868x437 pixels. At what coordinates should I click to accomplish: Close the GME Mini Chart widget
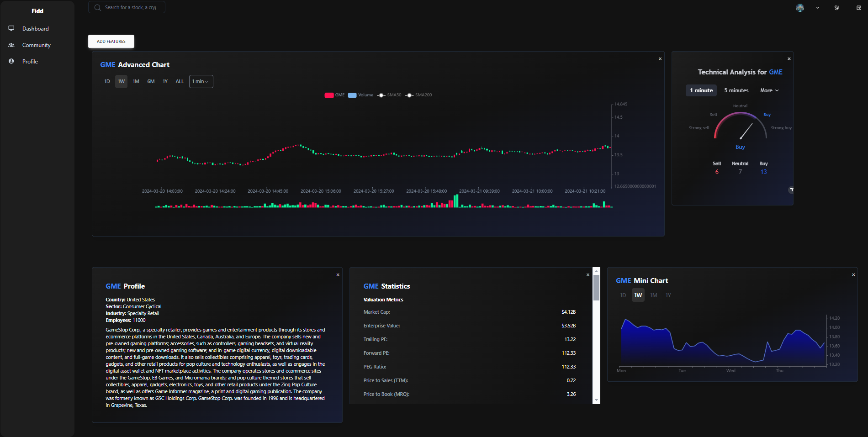(853, 275)
